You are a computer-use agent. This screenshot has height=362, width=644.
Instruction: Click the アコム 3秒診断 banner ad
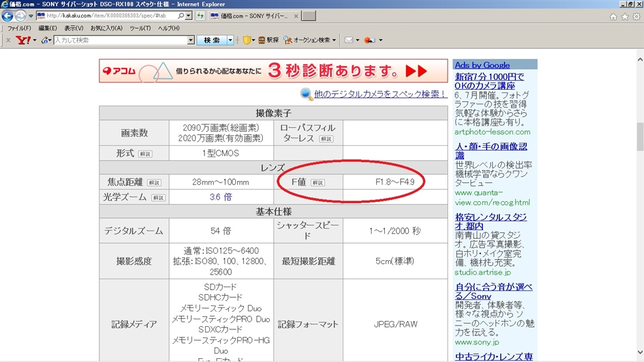(x=273, y=71)
